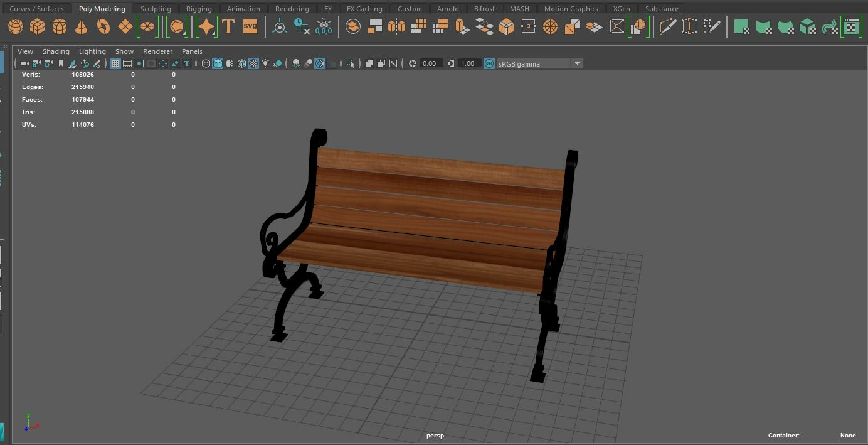Open the Shading menu in the viewport
The image size is (868, 445).
pos(56,51)
